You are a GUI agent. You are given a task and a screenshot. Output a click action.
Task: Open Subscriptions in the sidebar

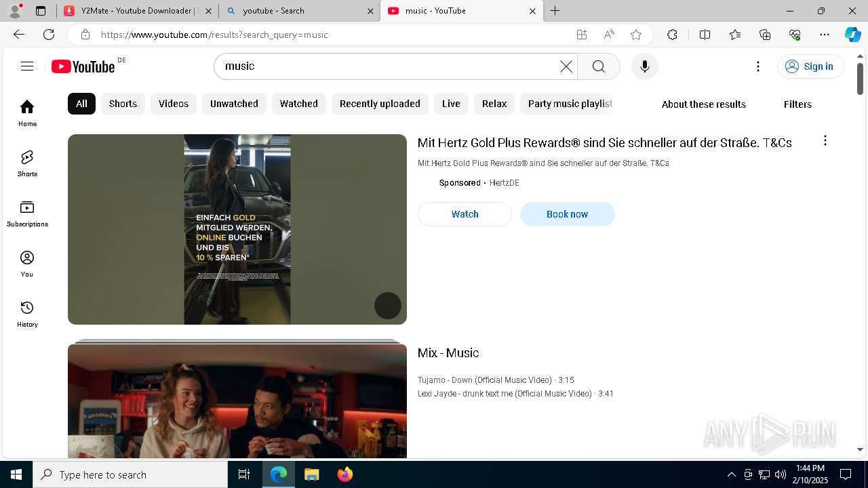point(27,213)
